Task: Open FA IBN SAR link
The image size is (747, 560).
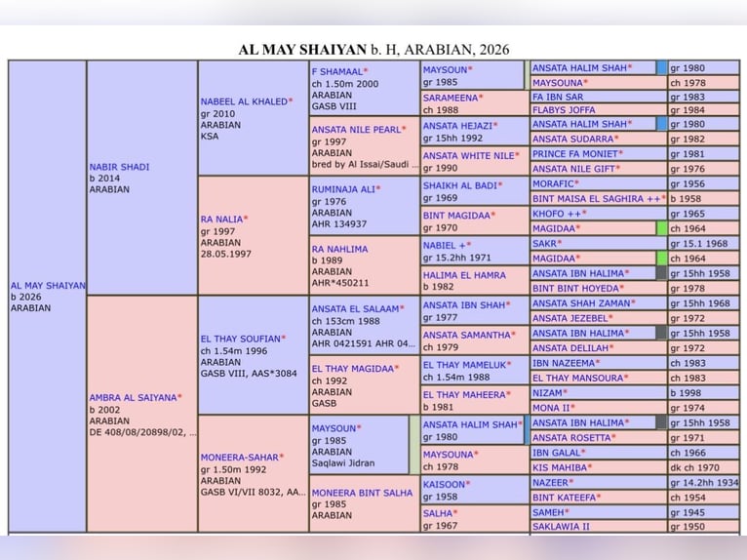Action: click(558, 97)
